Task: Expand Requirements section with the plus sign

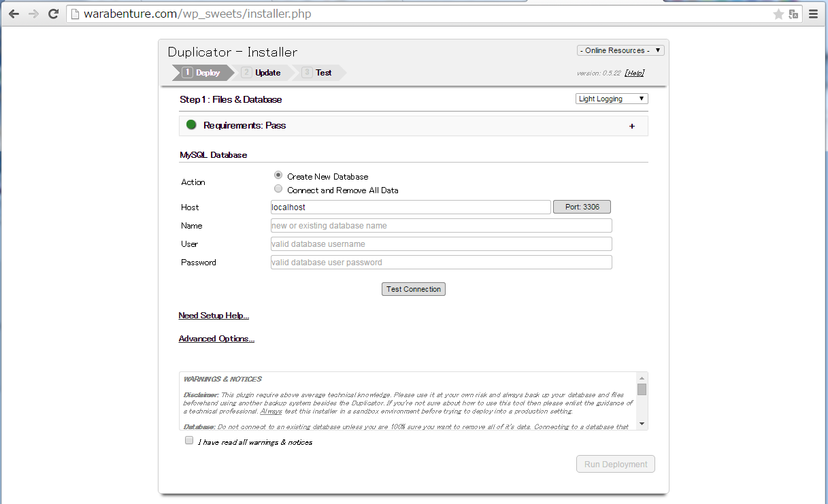Action: click(x=632, y=126)
